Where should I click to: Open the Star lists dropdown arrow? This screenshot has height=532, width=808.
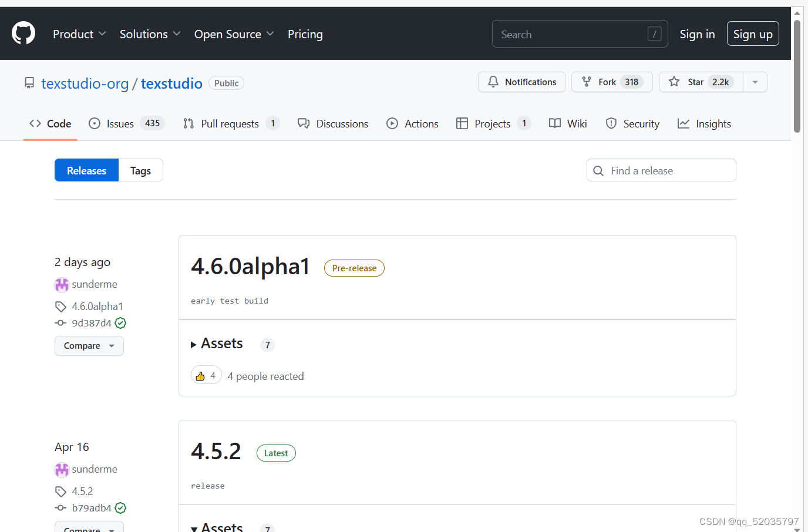tap(755, 82)
